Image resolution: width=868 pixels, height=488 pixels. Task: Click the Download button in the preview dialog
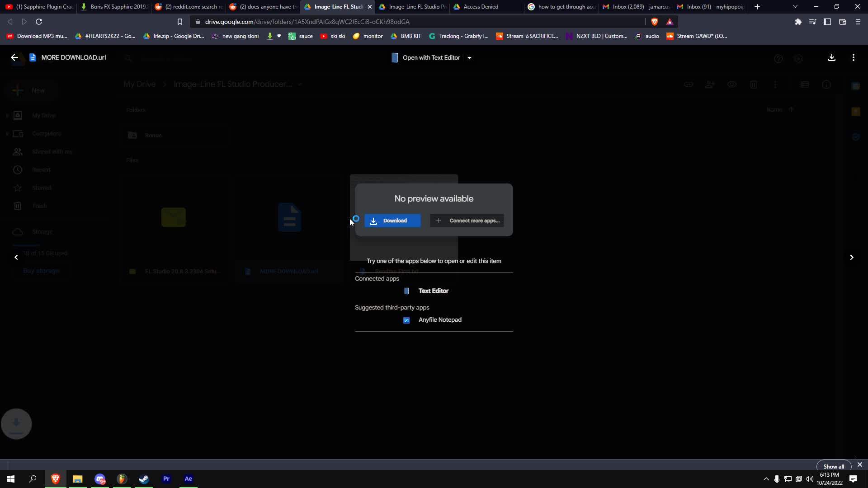click(392, 221)
